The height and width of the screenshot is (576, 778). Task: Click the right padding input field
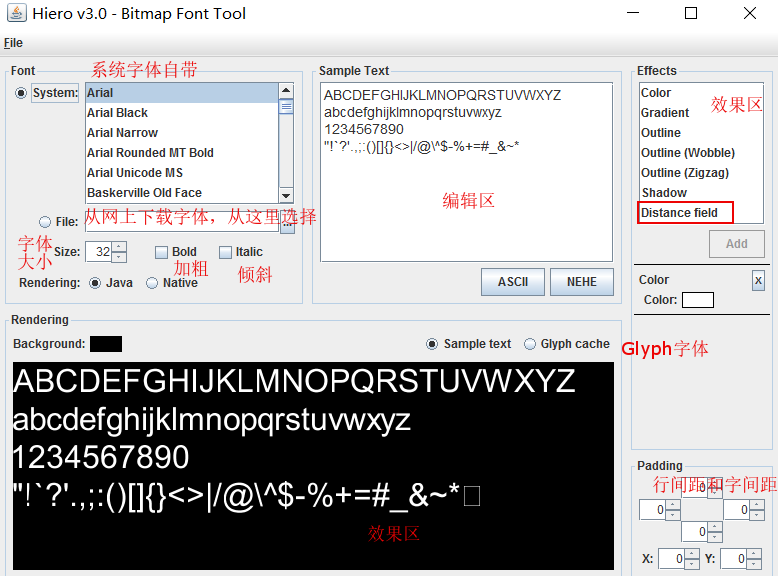736,510
